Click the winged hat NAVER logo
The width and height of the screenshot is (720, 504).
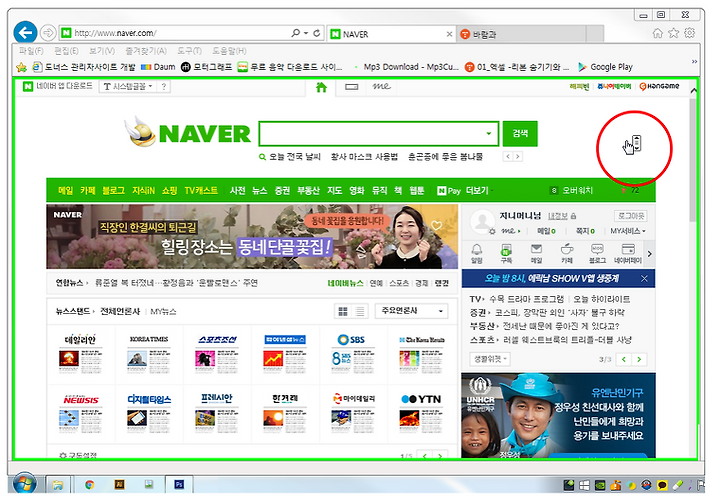(x=187, y=133)
